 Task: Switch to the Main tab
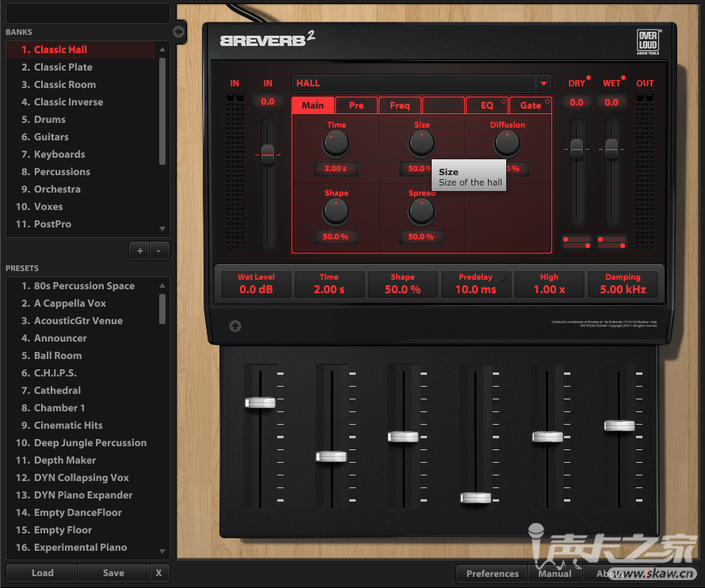(x=313, y=105)
